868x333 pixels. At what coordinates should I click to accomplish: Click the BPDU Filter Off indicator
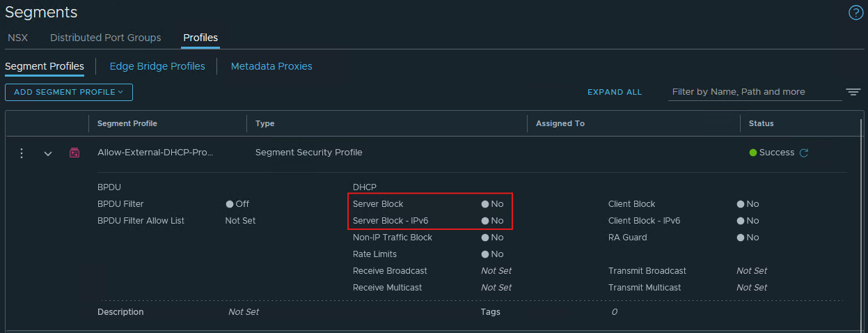237,204
